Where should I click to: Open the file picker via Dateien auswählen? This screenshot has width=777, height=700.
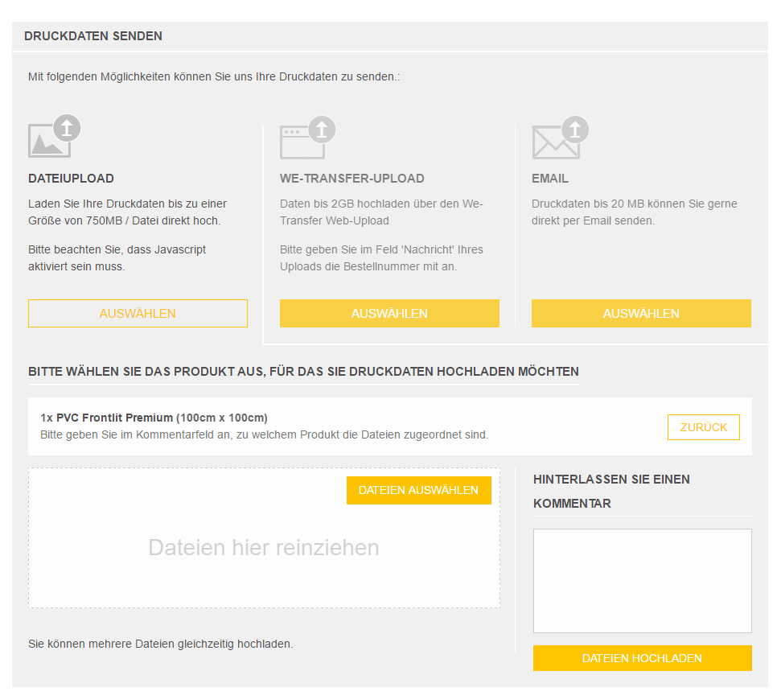tap(419, 490)
